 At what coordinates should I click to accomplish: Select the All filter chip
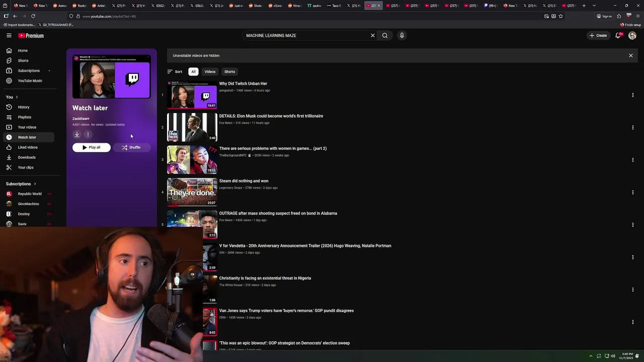coord(193,71)
